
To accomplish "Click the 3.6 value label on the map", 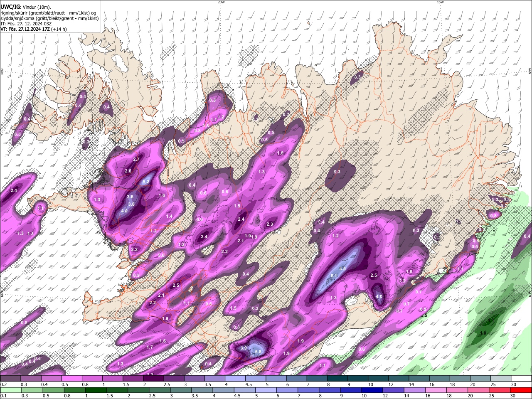I will 130,197.
